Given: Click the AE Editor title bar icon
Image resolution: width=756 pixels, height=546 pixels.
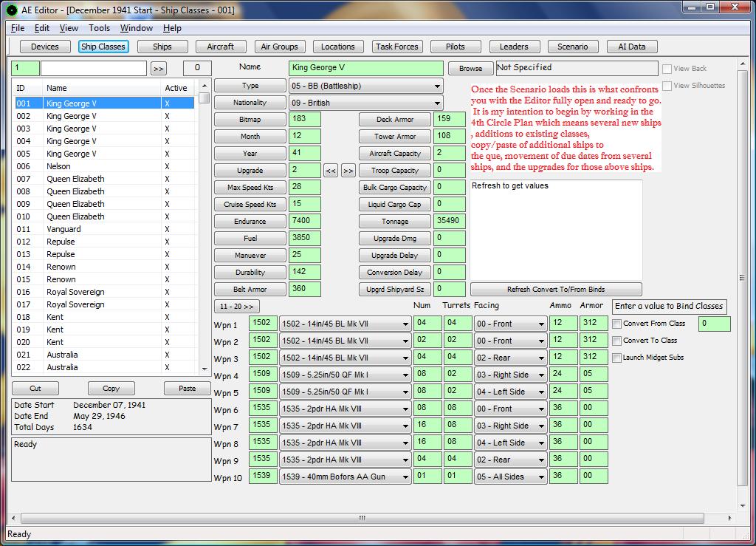Looking at the screenshot, I should (x=12, y=10).
